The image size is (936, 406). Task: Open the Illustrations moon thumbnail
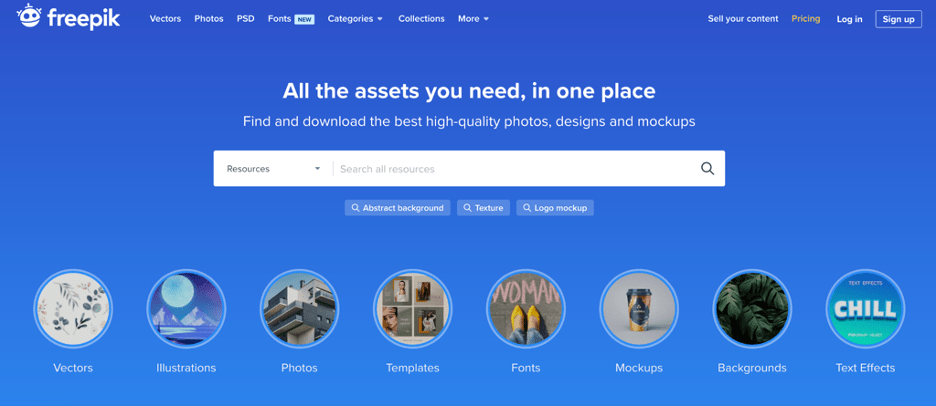tap(186, 309)
